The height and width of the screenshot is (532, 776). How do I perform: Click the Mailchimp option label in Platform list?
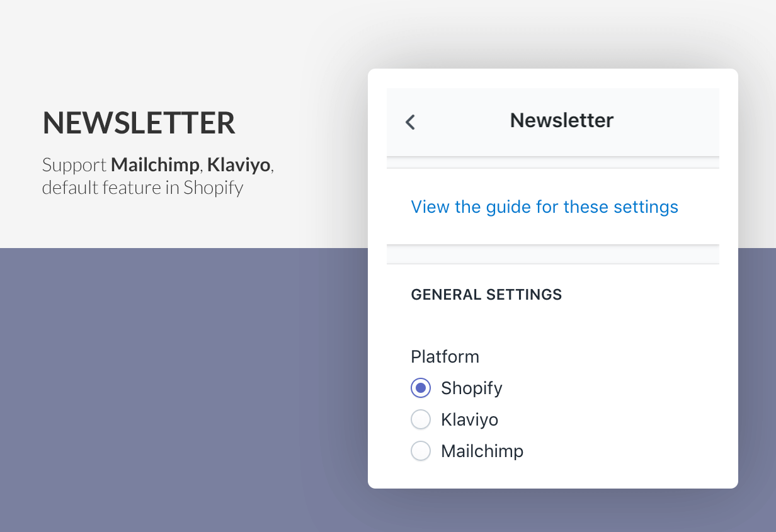coord(482,451)
